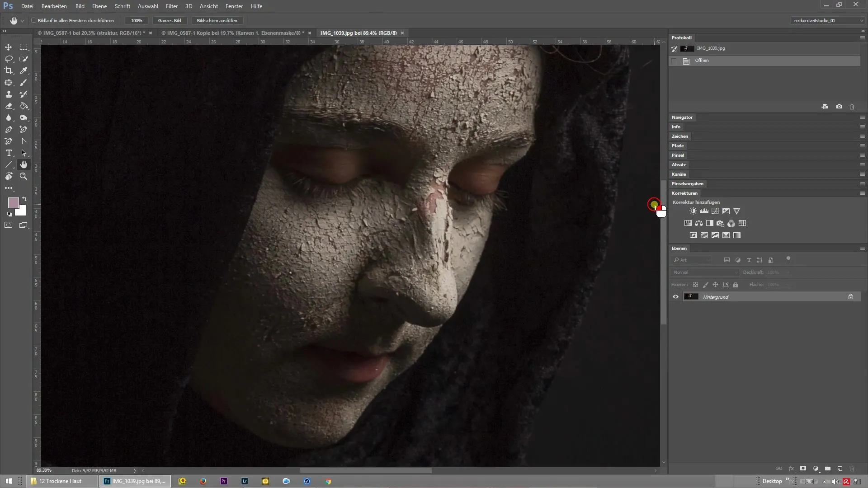Add a Black & White adjustment
This screenshot has width=868, height=488.
click(x=710, y=223)
